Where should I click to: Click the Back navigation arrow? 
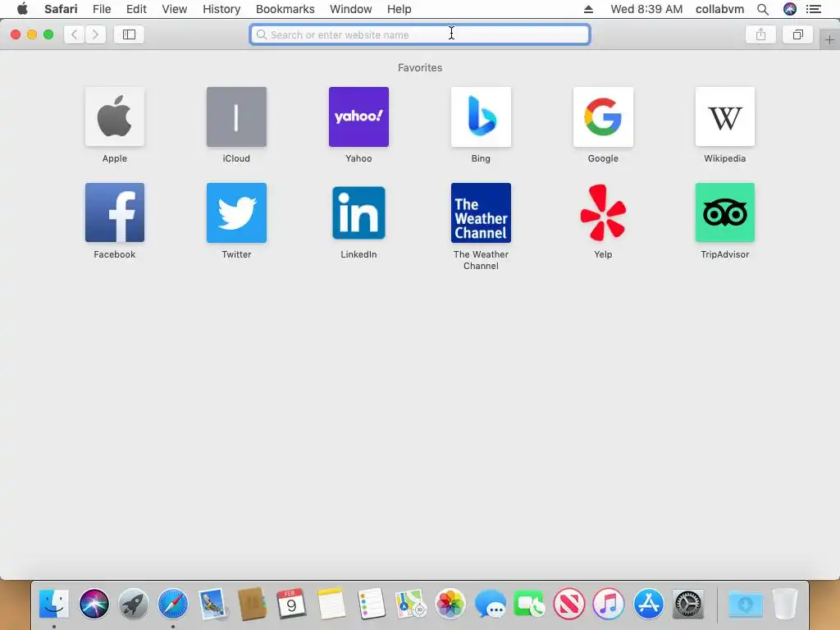click(x=75, y=34)
